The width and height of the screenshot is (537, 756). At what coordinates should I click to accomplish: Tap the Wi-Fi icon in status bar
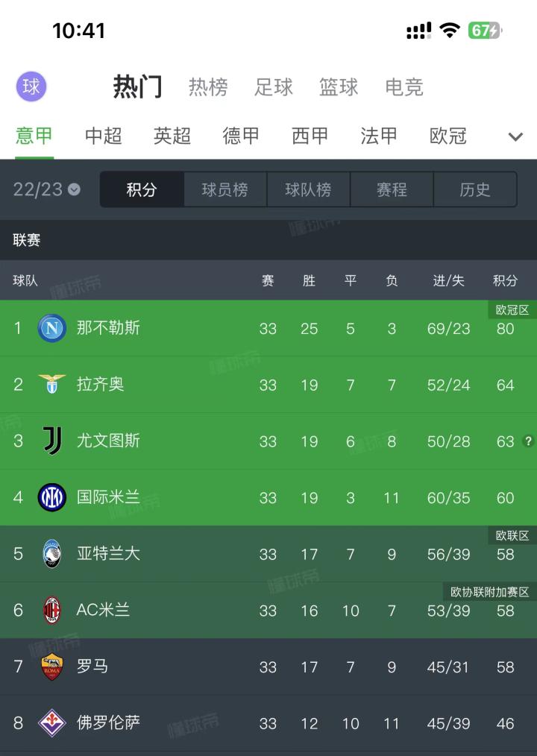451,31
